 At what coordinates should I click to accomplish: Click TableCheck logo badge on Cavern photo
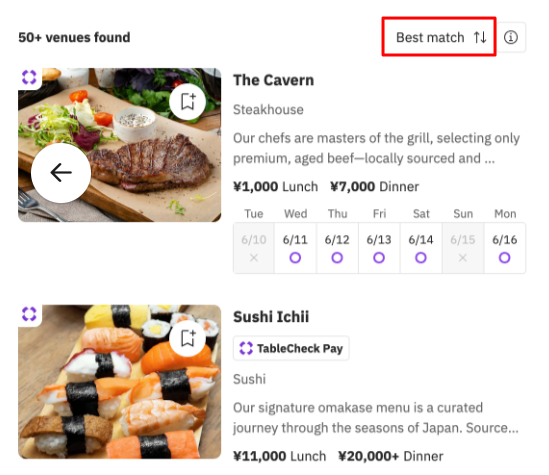(x=29, y=77)
